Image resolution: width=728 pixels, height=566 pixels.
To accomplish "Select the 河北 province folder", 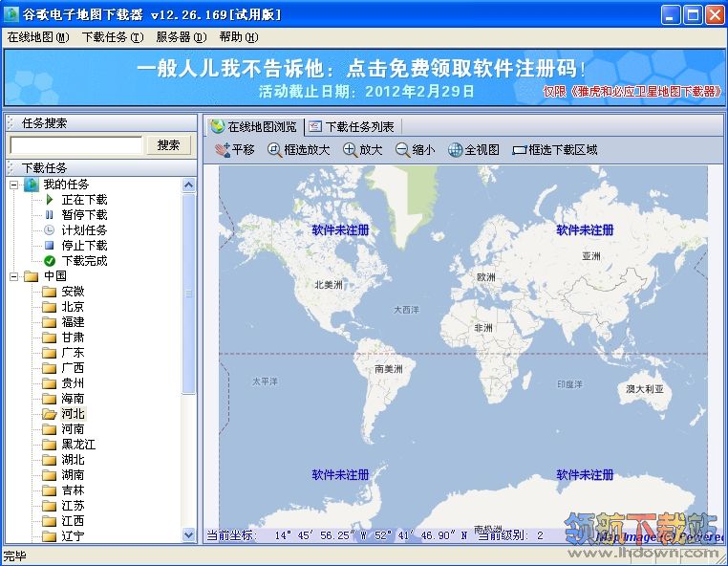I will coord(73,414).
